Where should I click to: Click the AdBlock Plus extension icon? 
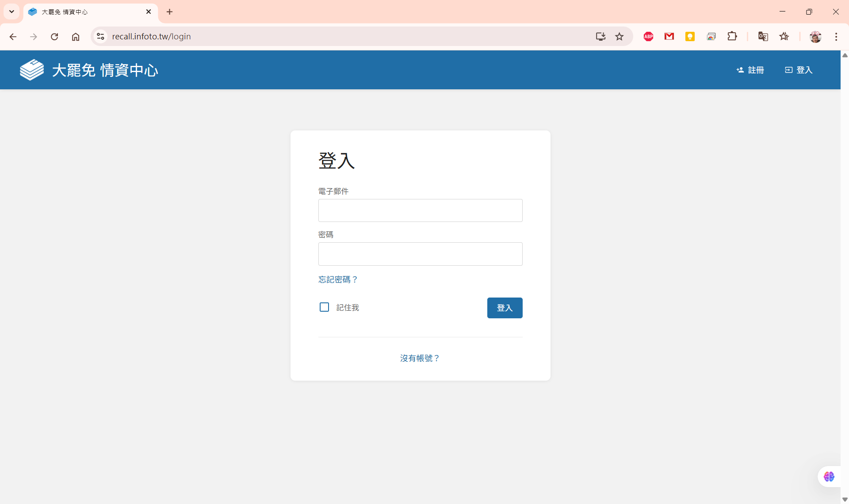[648, 37]
